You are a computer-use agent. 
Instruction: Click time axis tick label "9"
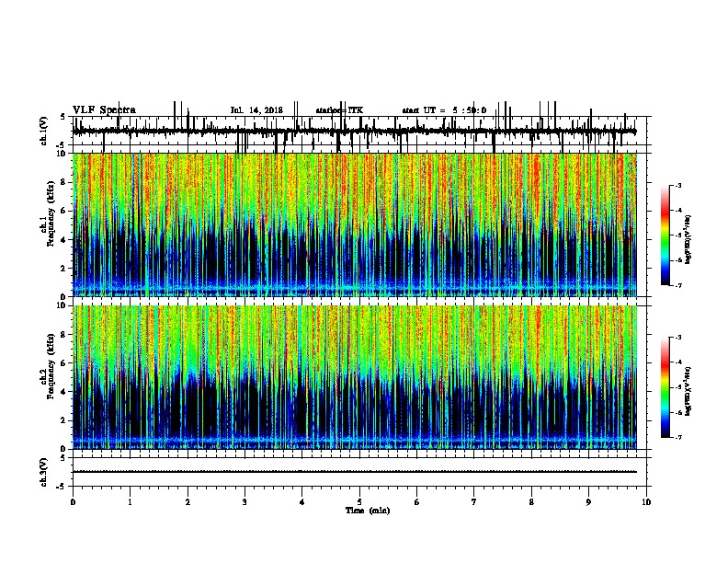tap(588, 502)
